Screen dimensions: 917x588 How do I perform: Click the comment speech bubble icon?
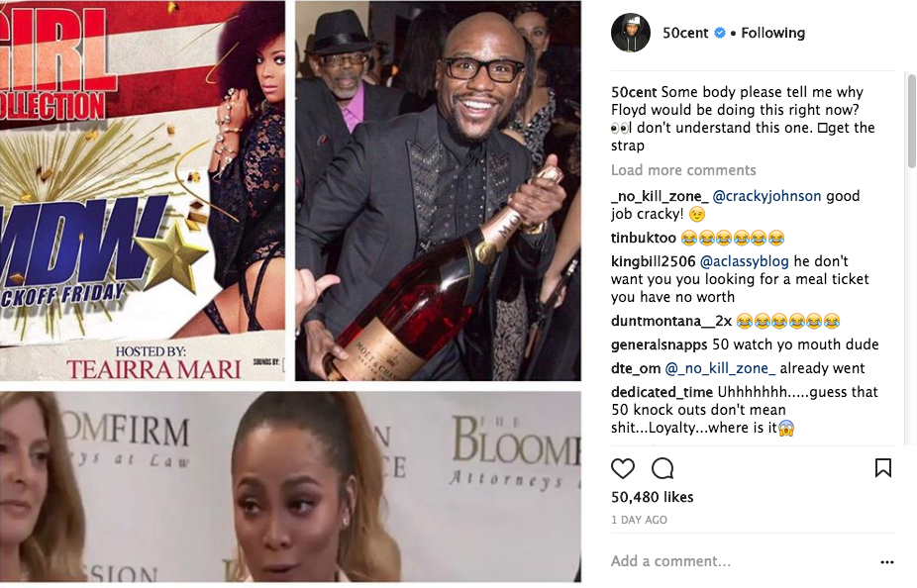[x=662, y=468]
